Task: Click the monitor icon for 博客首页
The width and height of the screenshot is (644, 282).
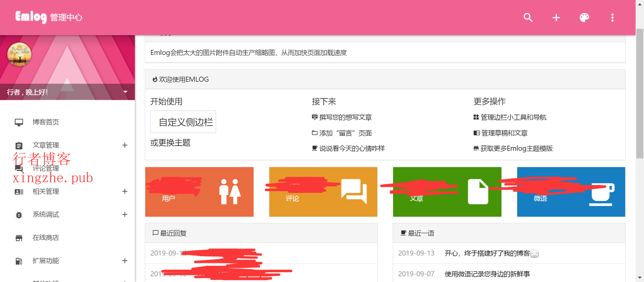Action: [19, 122]
